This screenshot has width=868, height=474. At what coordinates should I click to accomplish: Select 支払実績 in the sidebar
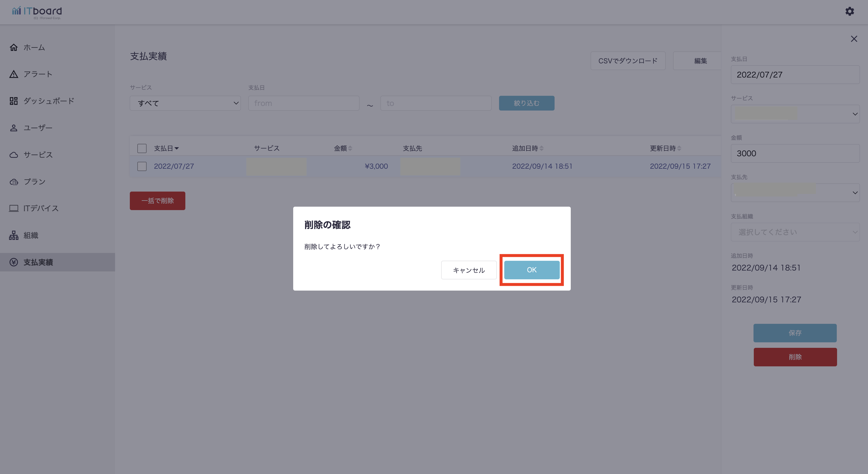pos(38,262)
